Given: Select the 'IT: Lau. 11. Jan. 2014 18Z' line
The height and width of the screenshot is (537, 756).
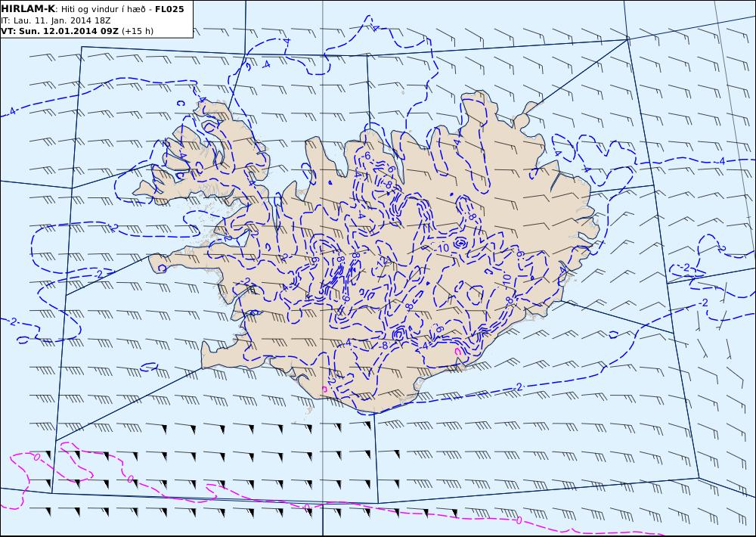Looking at the screenshot, I should [56, 20].
